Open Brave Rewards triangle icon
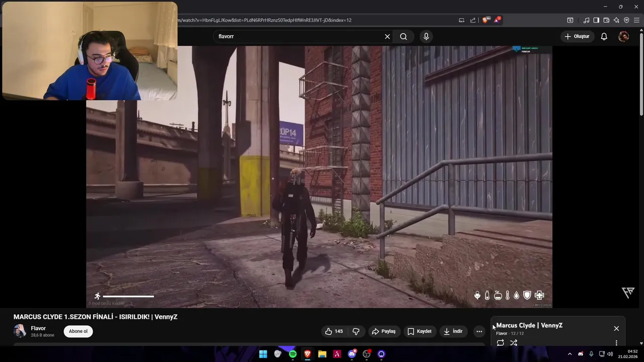Image resolution: width=644 pixels, height=362 pixels. pos(497,20)
